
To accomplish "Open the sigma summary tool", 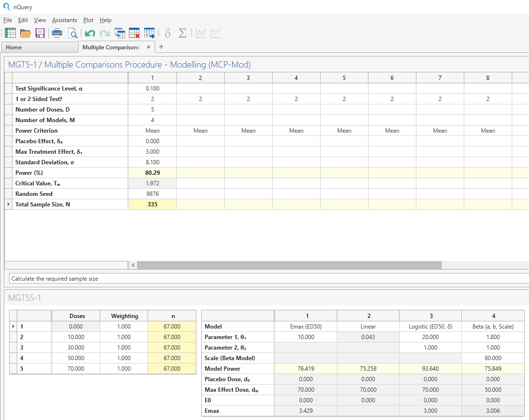I will pyautogui.click(x=182, y=33).
